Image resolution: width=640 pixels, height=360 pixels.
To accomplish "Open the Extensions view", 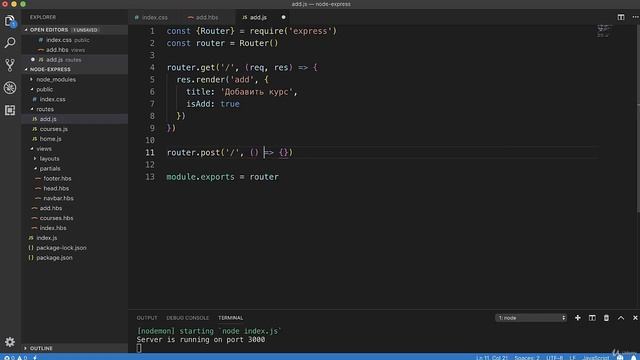I will (x=10, y=110).
